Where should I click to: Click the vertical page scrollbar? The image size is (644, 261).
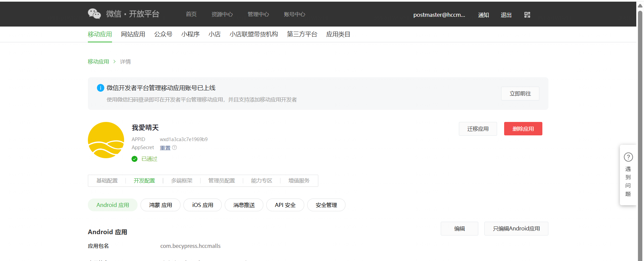tap(640, 136)
